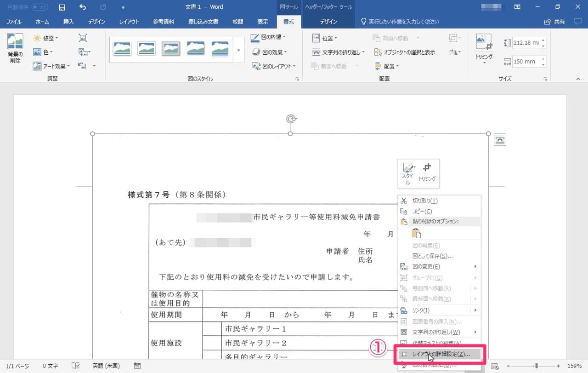The height and width of the screenshot is (373, 588).
Task: Click the compress pictures icon
Action: click(83, 38)
